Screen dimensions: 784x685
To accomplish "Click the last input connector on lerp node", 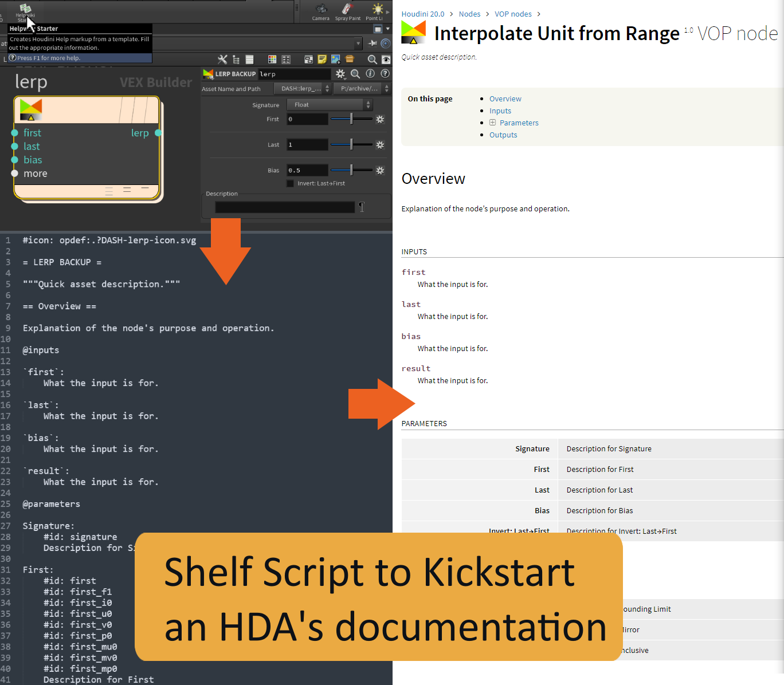I will [x=15, y=147].
